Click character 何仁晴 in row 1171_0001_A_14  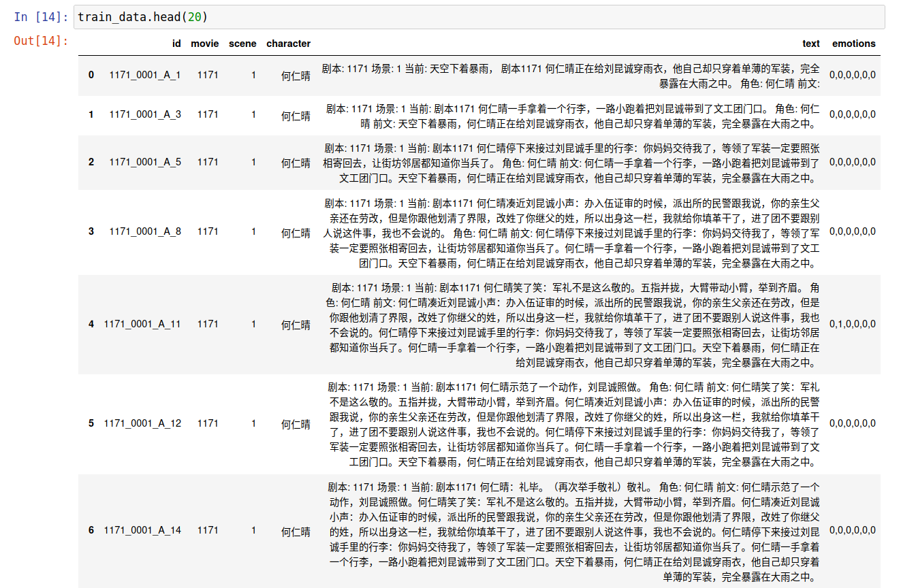(x=296, y=531)
